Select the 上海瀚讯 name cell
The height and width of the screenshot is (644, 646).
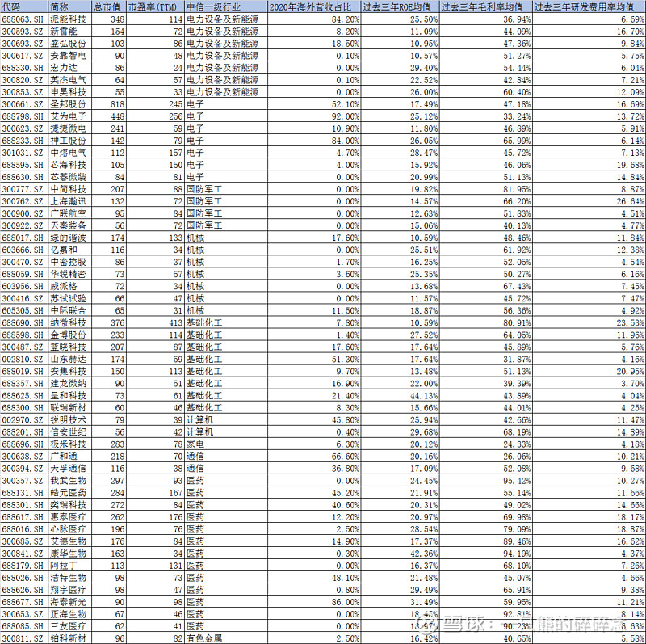pyautogui.click(x=69, y=201)
